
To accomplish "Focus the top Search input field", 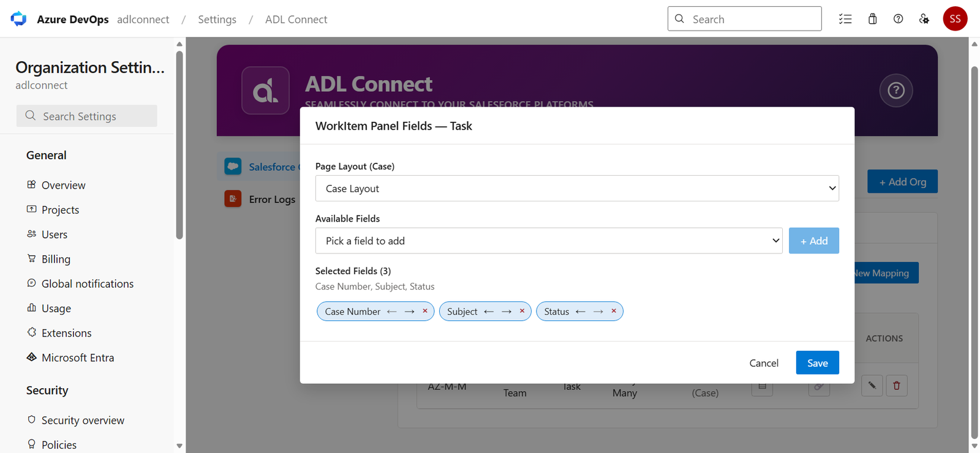I will (x=745, y=19).
